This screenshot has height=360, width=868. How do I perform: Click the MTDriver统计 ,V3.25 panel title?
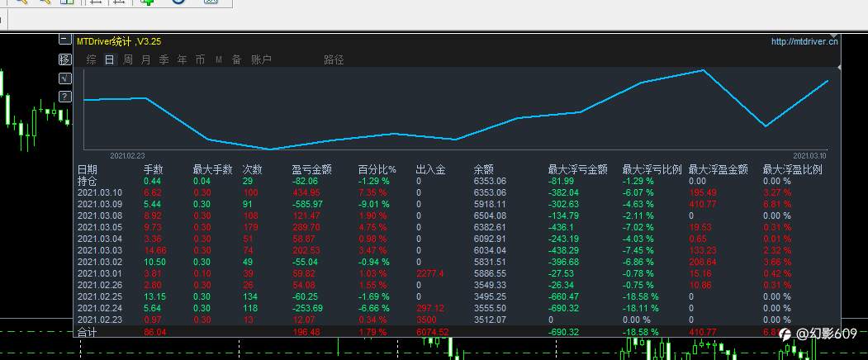pyautogui.click(x=119, y=41)
